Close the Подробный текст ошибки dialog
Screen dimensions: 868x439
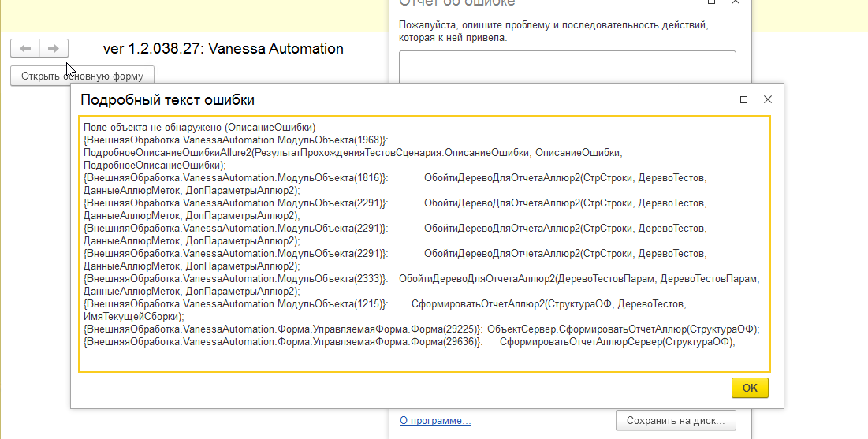tap(767, 99)
